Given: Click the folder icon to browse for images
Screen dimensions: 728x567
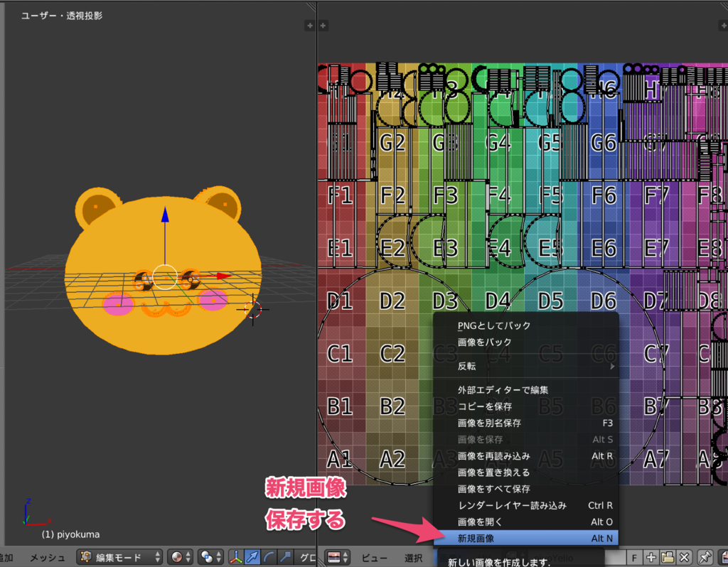Looking at the screenshot, I should pos(667,558).
